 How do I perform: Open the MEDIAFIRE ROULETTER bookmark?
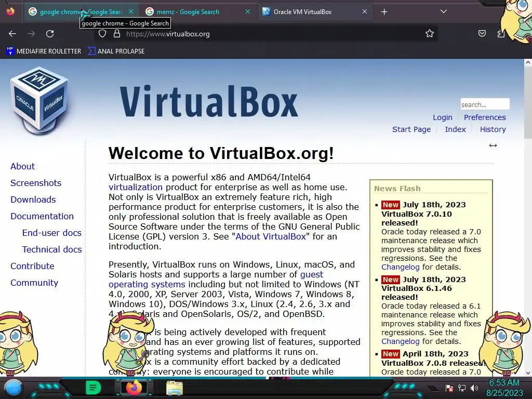[x=44, y=51]
